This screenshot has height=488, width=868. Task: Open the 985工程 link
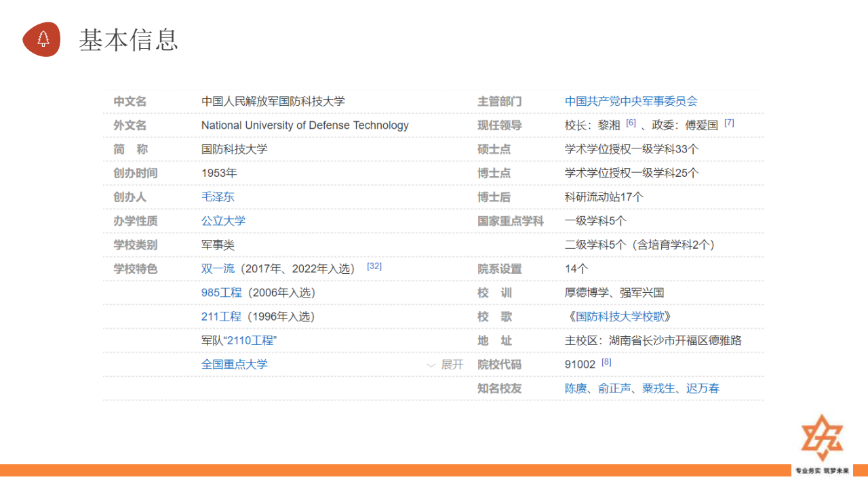(221, 293)
